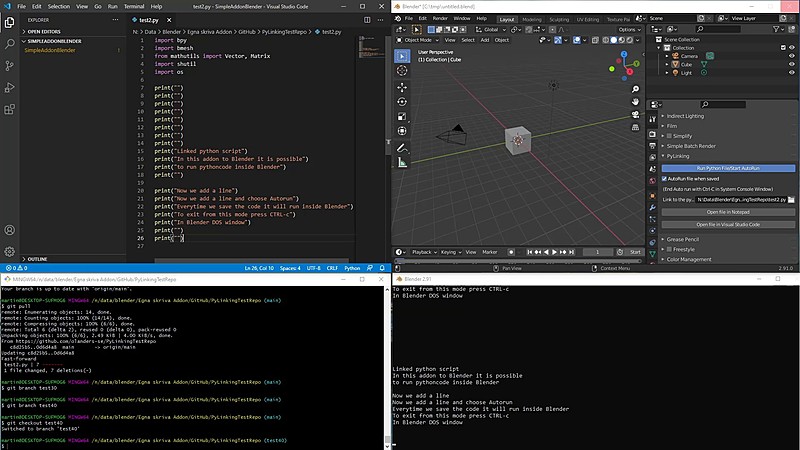Click Python language mode in status bar
Viewport: 800px width, 450px height.
[352, 268]
